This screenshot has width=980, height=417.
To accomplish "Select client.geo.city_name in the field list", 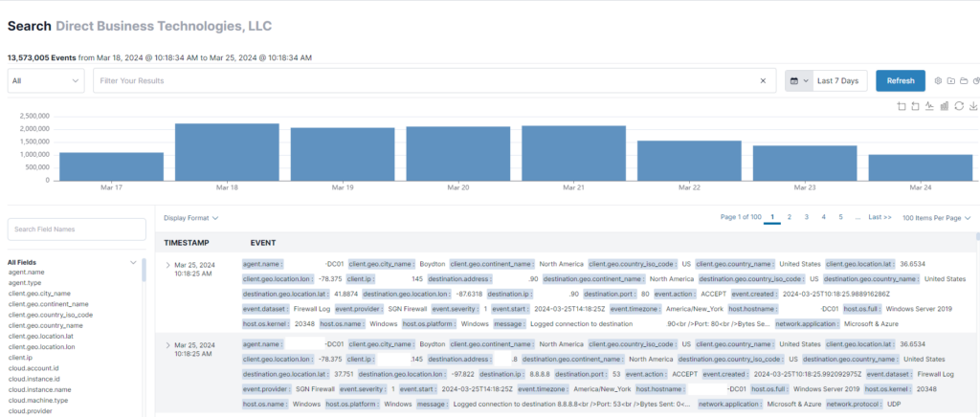I will 39,294.
